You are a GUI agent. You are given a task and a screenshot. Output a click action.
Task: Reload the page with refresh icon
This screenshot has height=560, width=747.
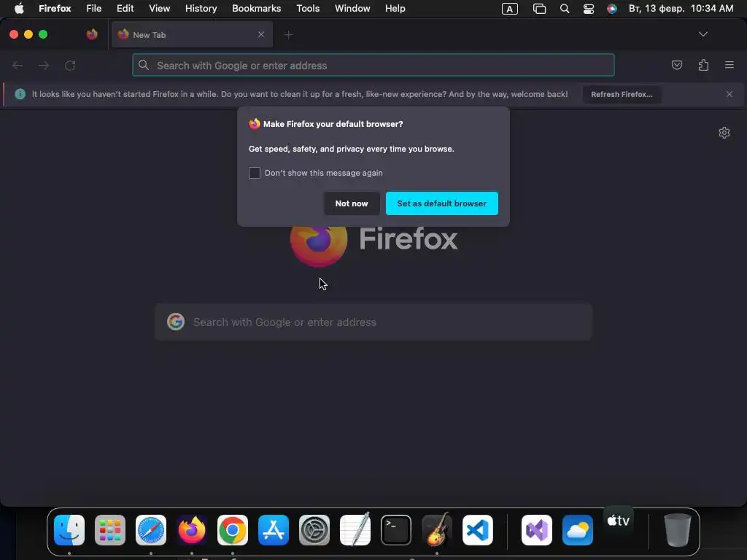[x=70, y=66]
